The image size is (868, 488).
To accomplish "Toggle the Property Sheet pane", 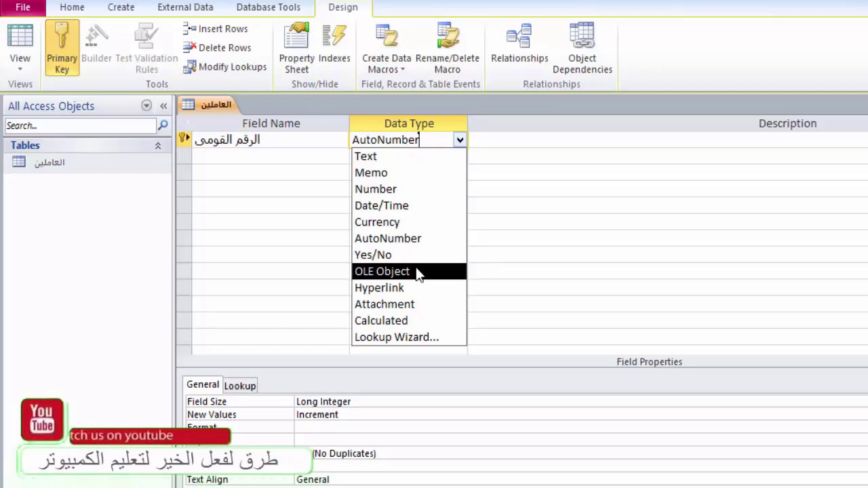I will point(296,47).
